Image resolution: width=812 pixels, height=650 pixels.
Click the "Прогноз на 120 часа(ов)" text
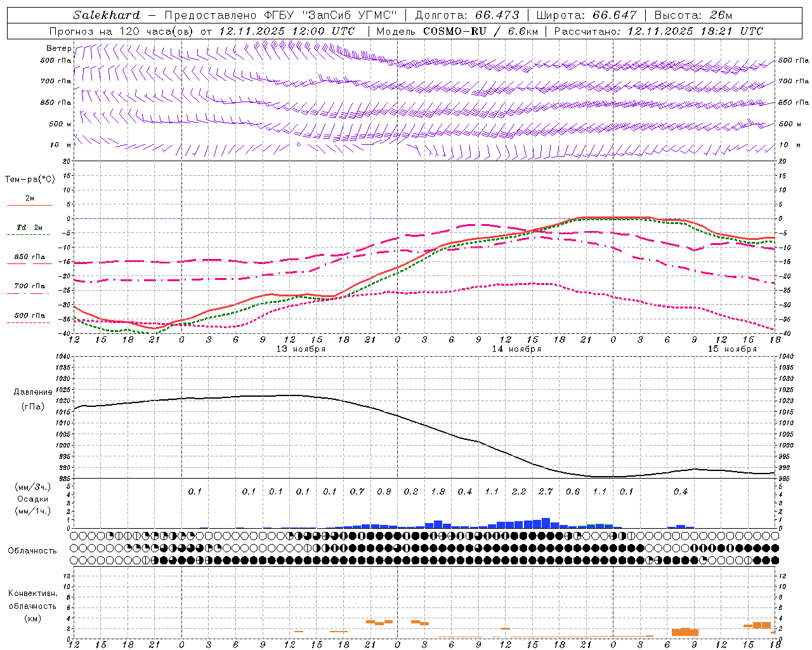(121, 31)
